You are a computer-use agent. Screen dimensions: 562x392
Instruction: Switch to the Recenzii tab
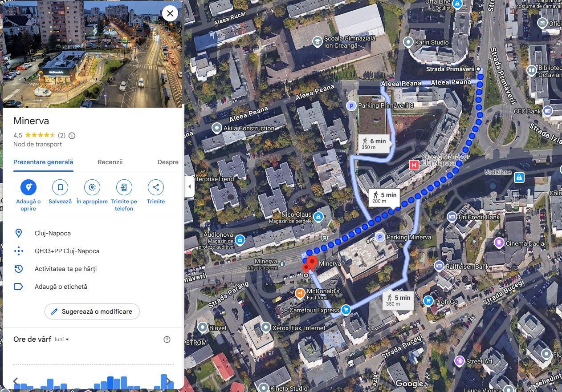point(110,162)
